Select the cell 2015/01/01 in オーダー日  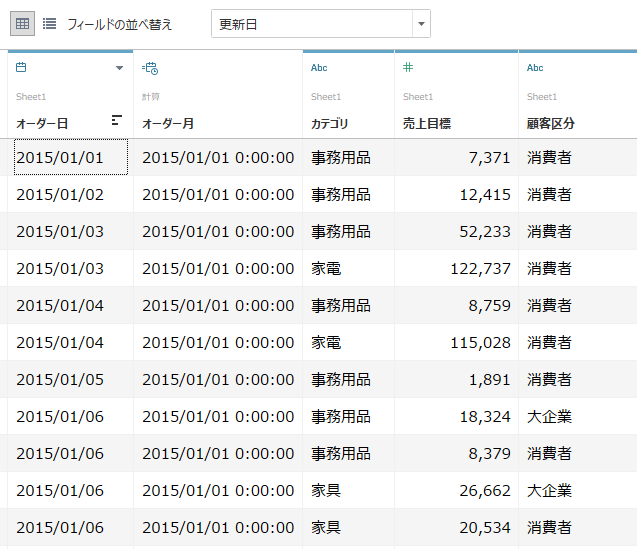[70, 157]
